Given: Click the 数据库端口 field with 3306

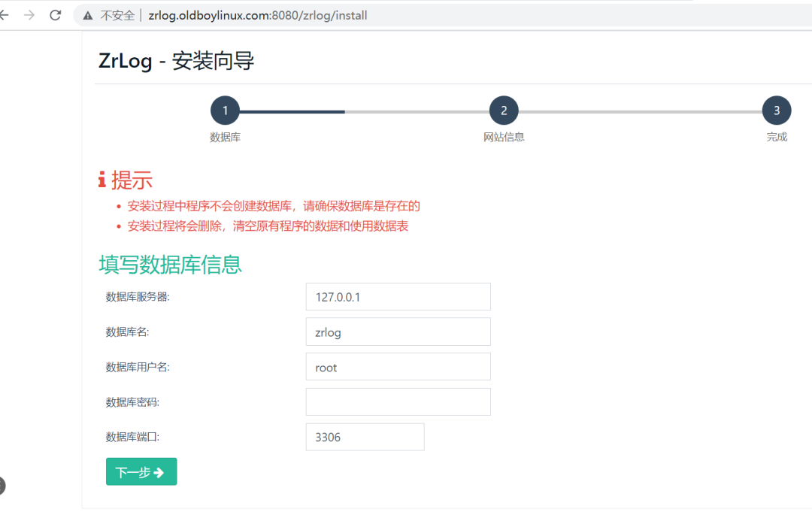Looking at the screenshot, I should 365,437.
